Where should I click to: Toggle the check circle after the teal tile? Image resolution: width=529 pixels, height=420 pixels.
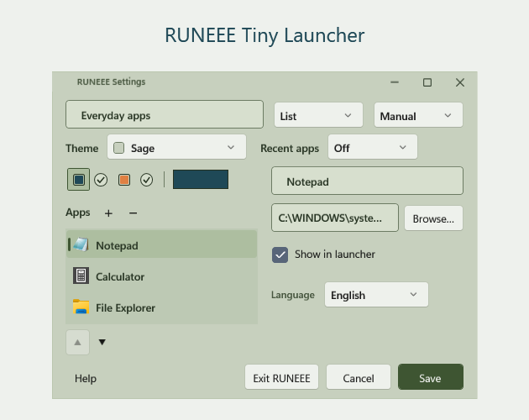click(101, 180)
